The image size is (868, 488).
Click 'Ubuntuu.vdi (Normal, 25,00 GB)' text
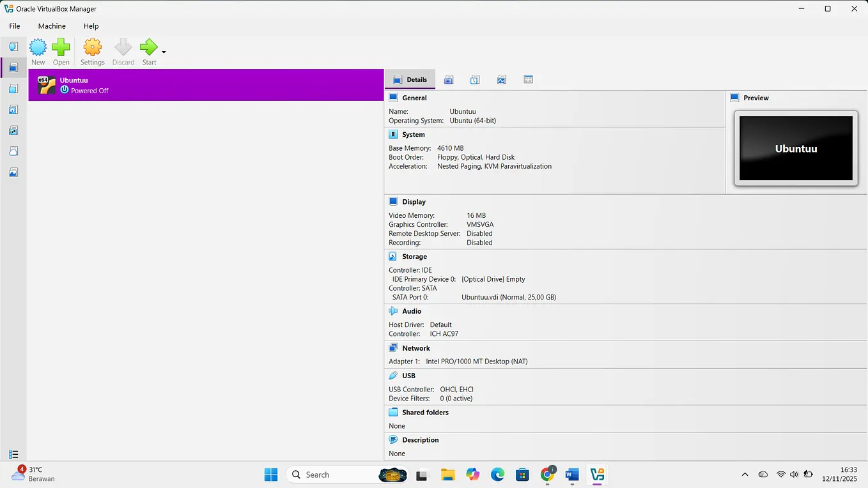(x=509, y=297)
